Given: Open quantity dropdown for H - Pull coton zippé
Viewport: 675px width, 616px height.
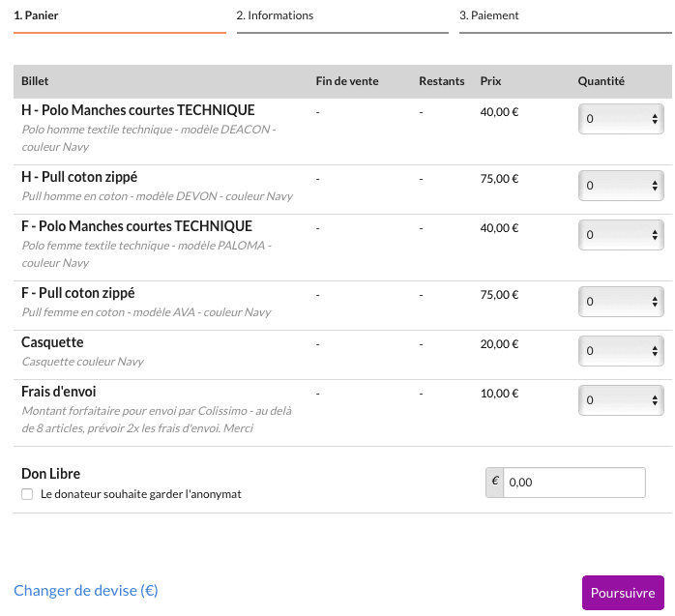Looking at the screenshot, I should point(621,186).
